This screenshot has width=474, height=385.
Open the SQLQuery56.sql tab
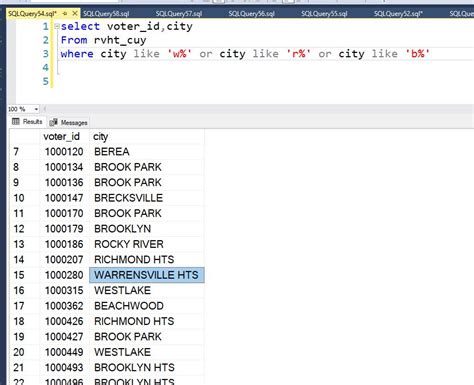coord(252,14)
